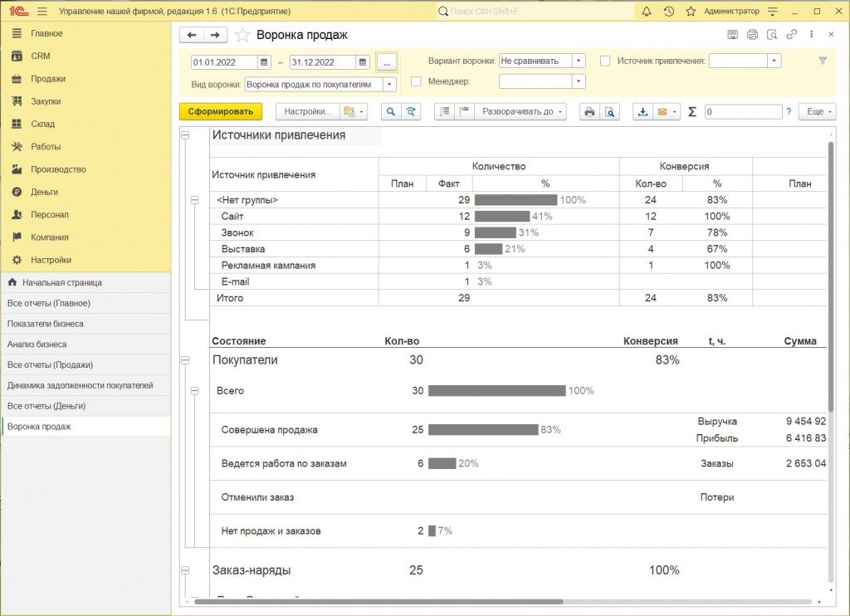The width and height of the screenshot is (850, 616).
Task: Collapse Всего group
Action: coord(194,391)
